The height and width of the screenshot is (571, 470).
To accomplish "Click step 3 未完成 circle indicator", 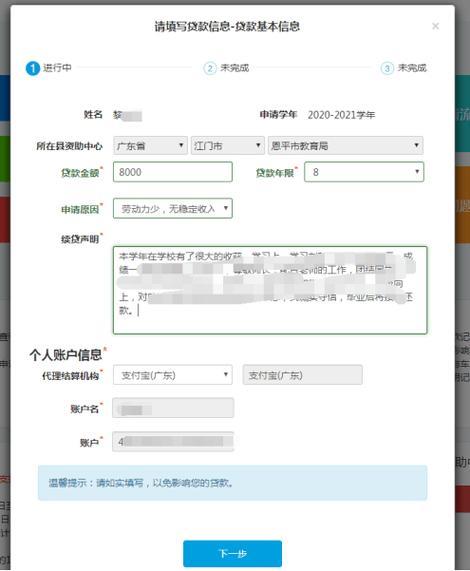I will click(x=387, y=68).
